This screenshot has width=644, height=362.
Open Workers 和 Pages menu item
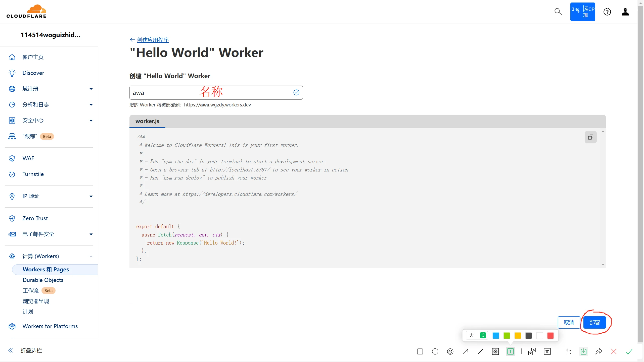55,269
